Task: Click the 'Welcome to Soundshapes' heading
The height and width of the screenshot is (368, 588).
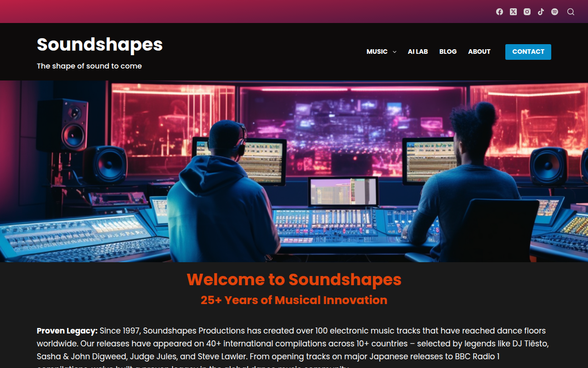Action: [294, 279]
